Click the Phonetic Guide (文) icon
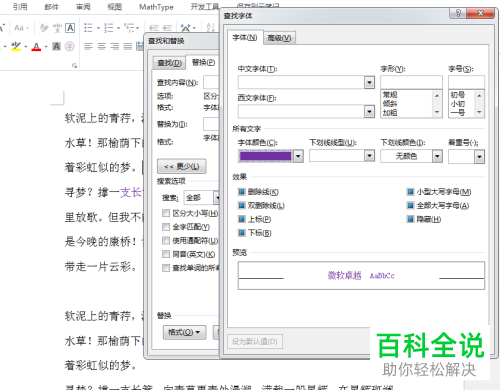 tap(57, 28)
